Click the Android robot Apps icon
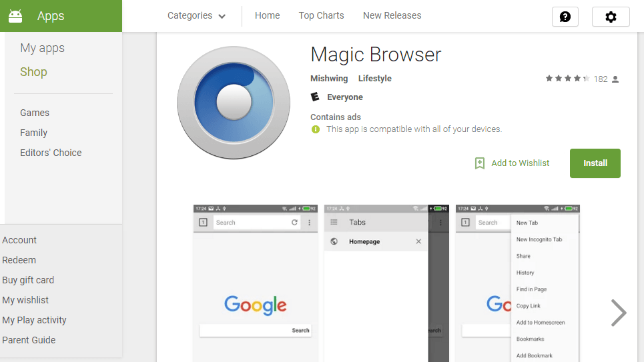Image resolution: width=644 pixels, height=362 pixels. (15, 16)
